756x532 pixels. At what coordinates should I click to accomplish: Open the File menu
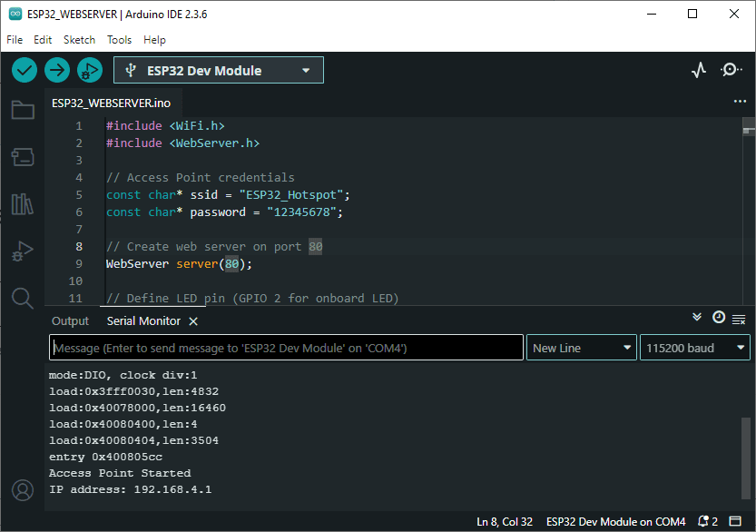15,40
